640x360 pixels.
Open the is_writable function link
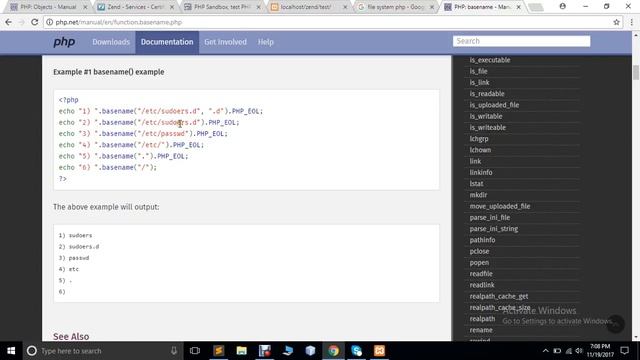pos(486,116)
